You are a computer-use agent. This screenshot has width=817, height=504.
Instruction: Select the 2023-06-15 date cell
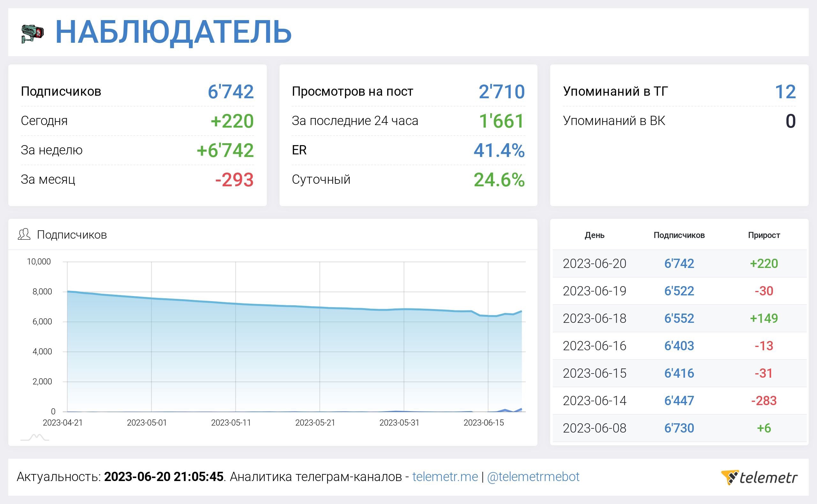(x=595, y=373)
